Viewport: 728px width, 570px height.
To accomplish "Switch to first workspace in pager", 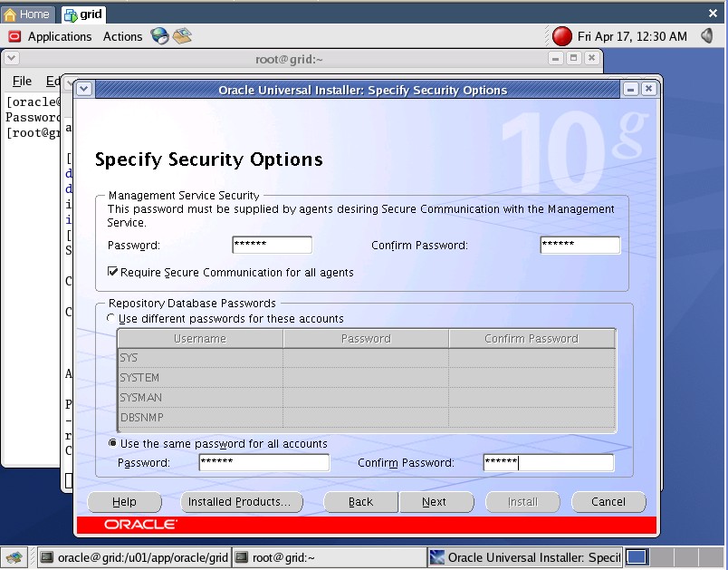I will coord(637,557).
